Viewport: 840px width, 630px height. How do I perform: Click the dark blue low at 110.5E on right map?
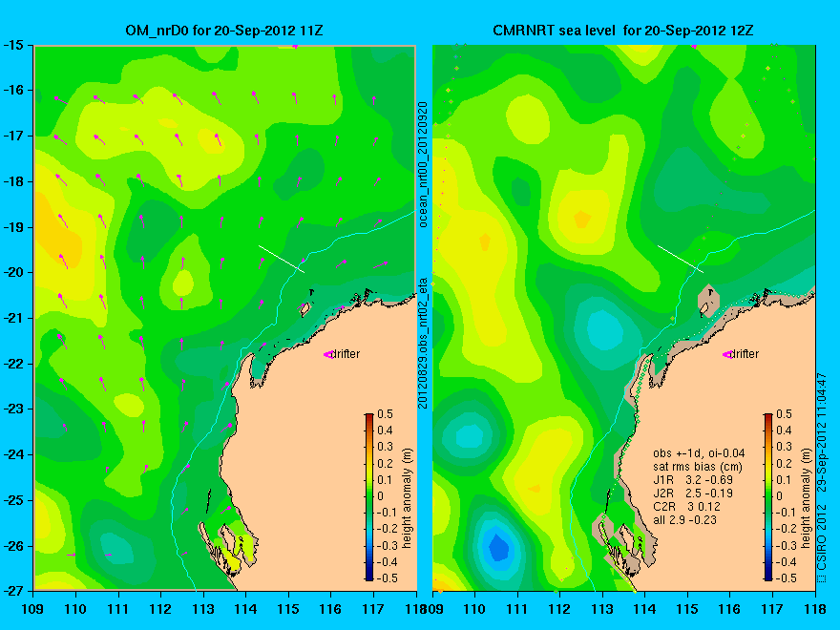[498, 548]
